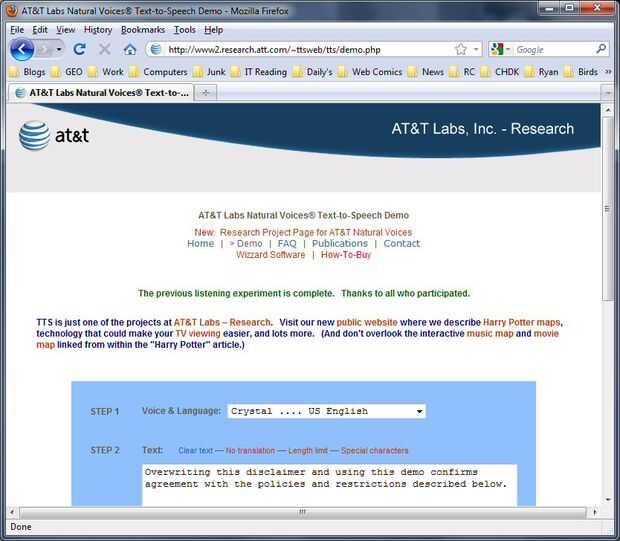
Task: Click the Publications link
Action: [340, 244]
